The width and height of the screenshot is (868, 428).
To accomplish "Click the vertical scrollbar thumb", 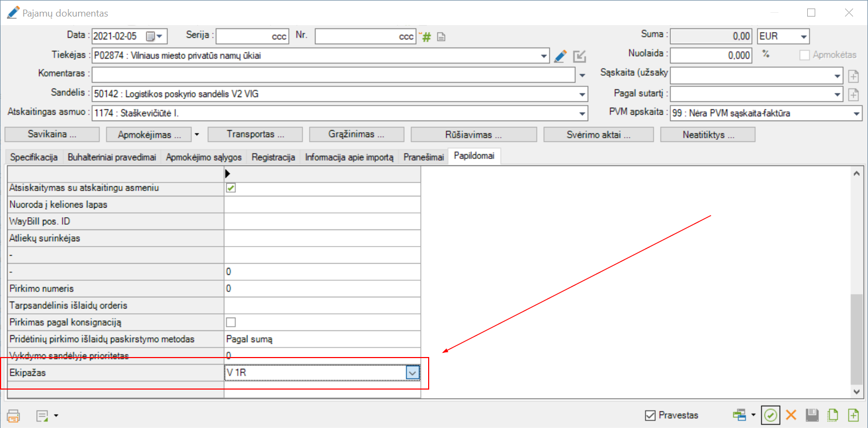I will [x=856, y=339].
